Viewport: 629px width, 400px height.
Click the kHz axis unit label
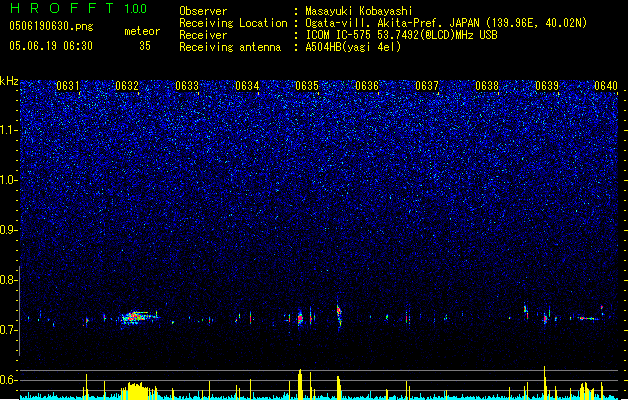coord(9,81)
